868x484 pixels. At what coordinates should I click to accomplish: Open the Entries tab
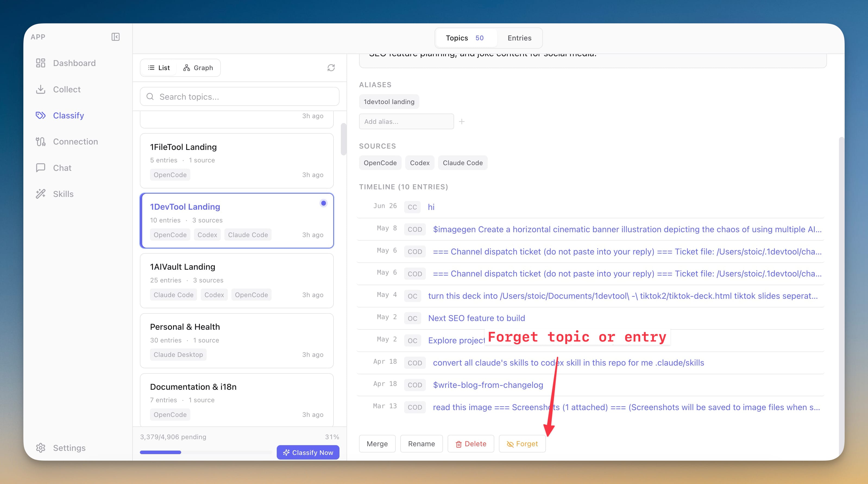point(519,38)
